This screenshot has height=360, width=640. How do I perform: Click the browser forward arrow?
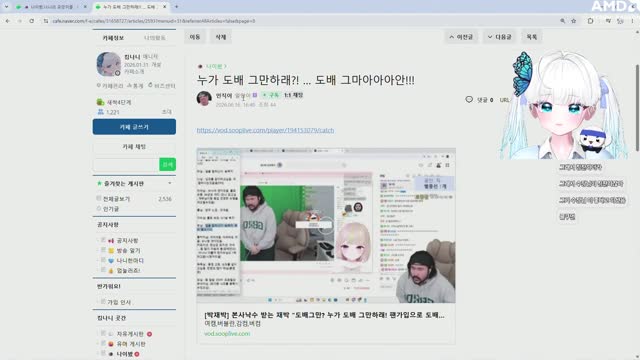(x=20, y=21)
